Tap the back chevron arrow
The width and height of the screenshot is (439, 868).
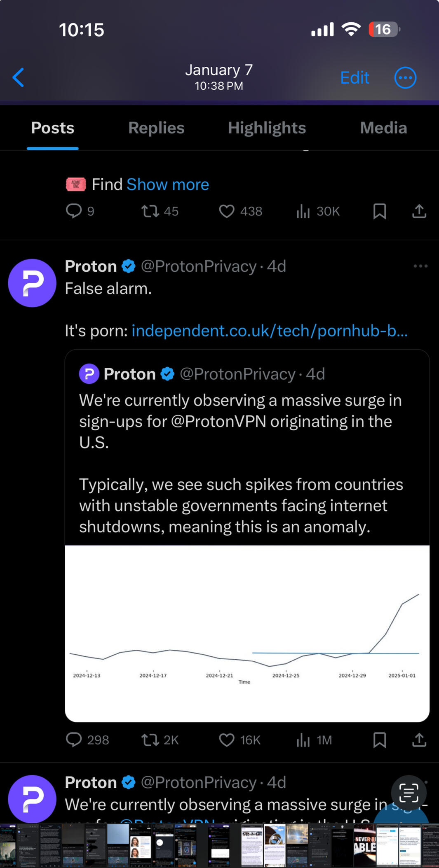tap(19, 77)
